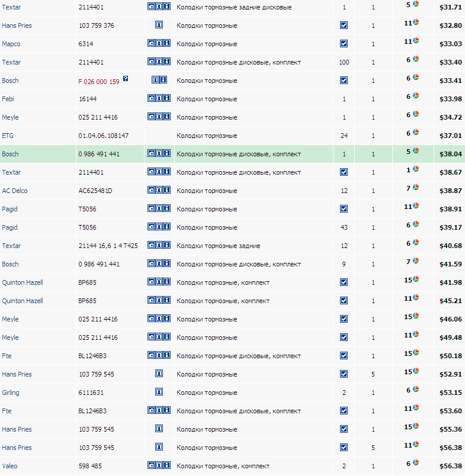Open pie chart icon in the Girling $53.15 row
Screen dimensions: 465x476
[x=416, y=390]
